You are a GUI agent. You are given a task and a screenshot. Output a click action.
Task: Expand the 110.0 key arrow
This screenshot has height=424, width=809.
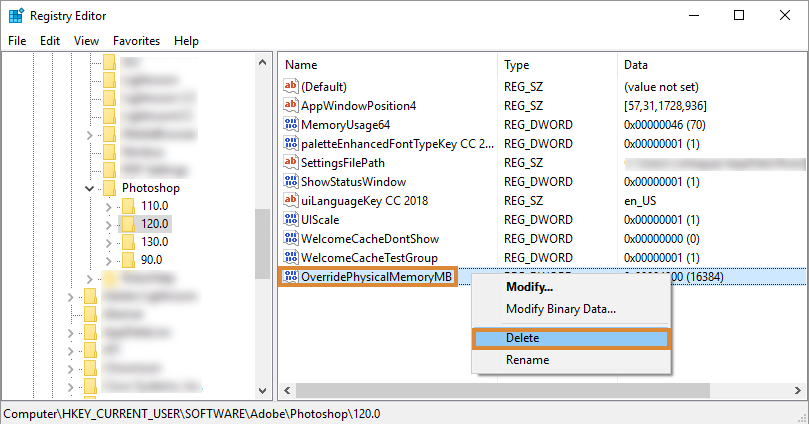(109, 206)
